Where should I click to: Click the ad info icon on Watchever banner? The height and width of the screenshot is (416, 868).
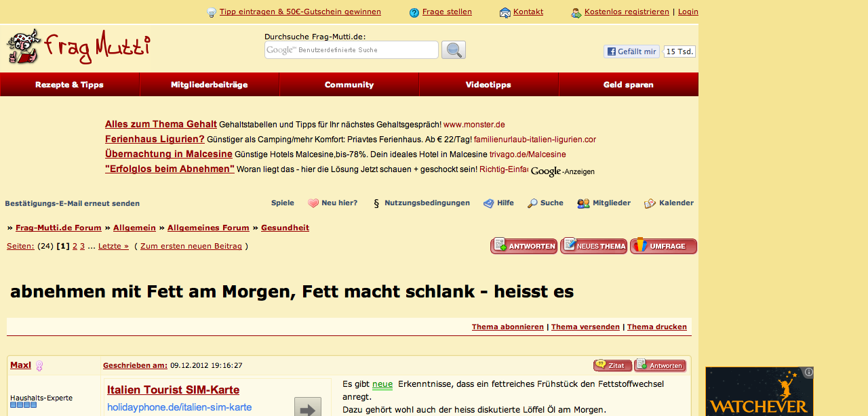click(x=808, y=372)
